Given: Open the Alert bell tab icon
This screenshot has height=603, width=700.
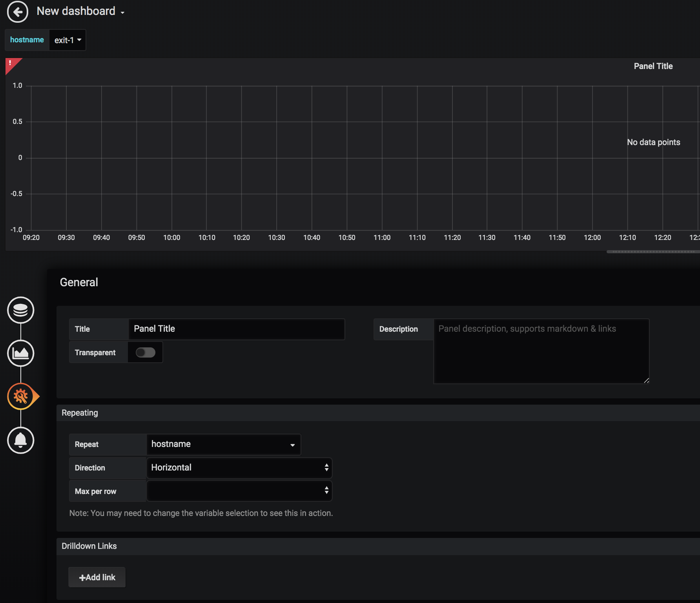Looking at the screenshot, I should coord(21,440).
